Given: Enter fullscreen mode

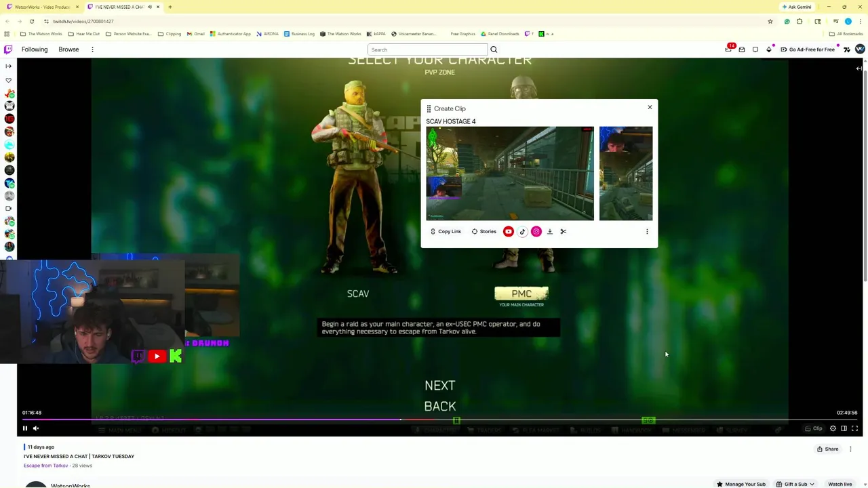Looking at the screenshot, I should [x=854, y=428].
